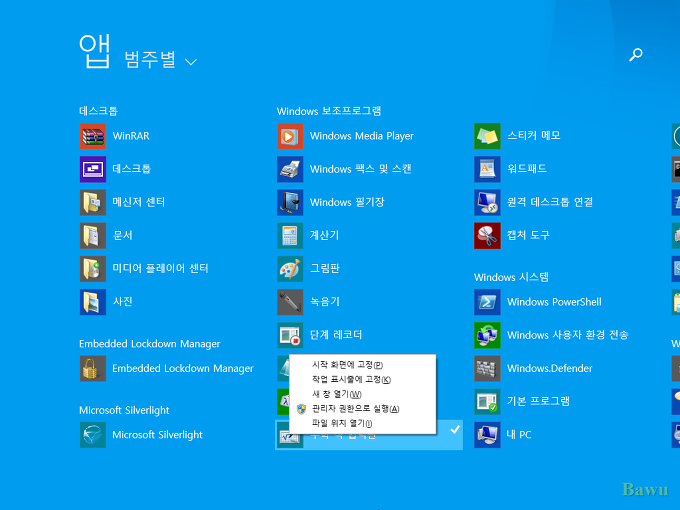
Task: Click the 녹음기 label
Action: tap(324, 302)
